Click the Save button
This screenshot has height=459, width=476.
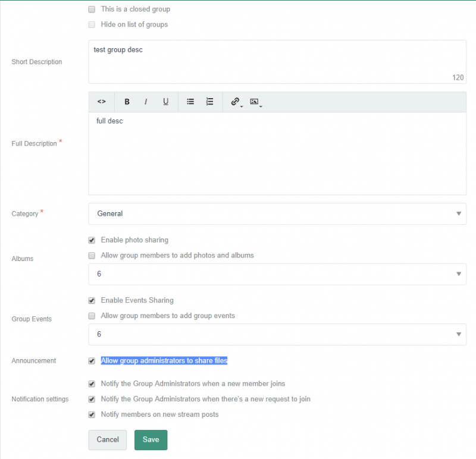point(151,440)
